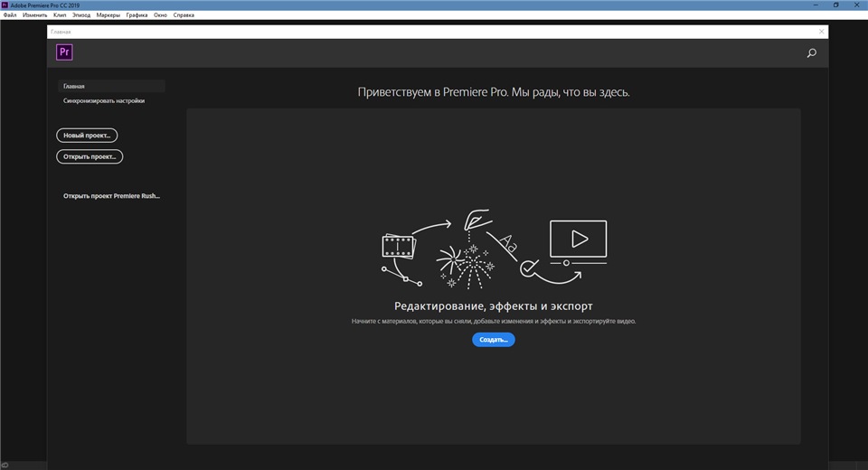Open the Справка menu
The height and width of the screenshot is (470, 868).
coord(184,15)
